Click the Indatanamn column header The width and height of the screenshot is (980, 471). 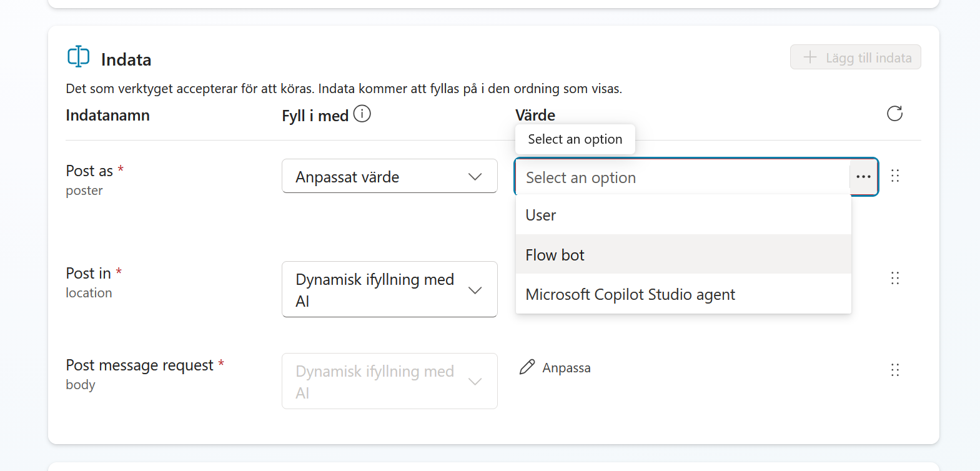(x=107, y=116)
